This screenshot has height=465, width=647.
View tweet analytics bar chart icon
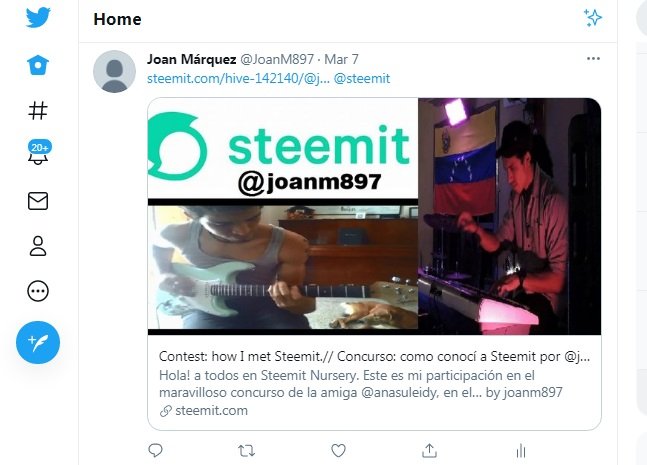[x=521, y=451]
